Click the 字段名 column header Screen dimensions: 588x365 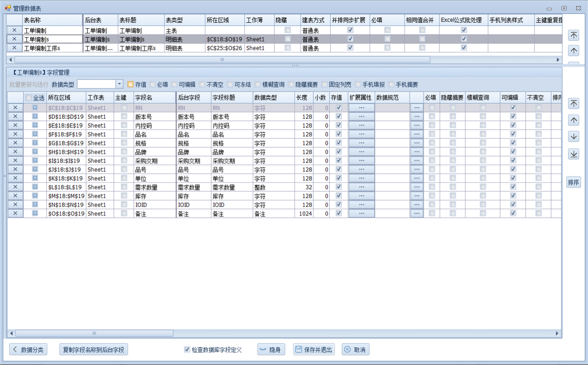[153, 98]
